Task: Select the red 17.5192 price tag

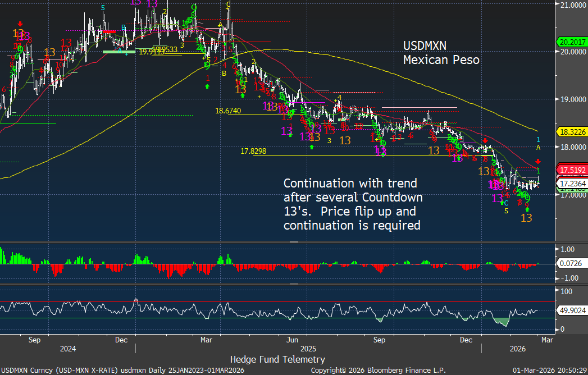Action: (x=571, y=170)
